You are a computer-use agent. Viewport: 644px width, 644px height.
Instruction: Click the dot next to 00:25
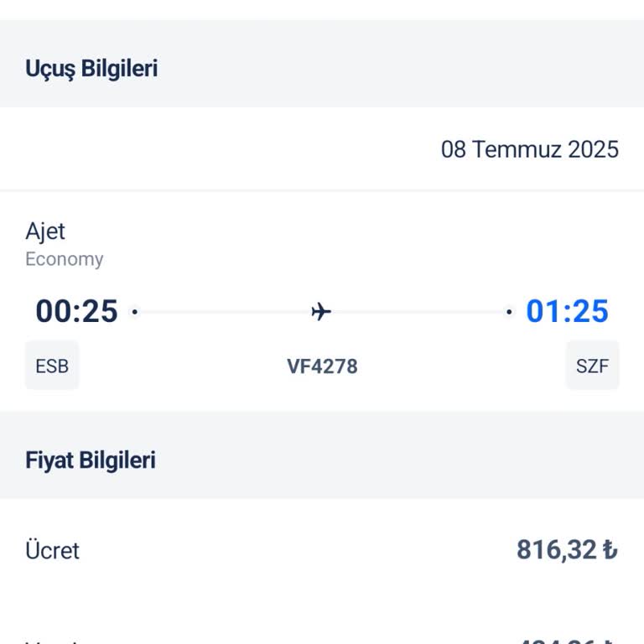click(135, 313)
